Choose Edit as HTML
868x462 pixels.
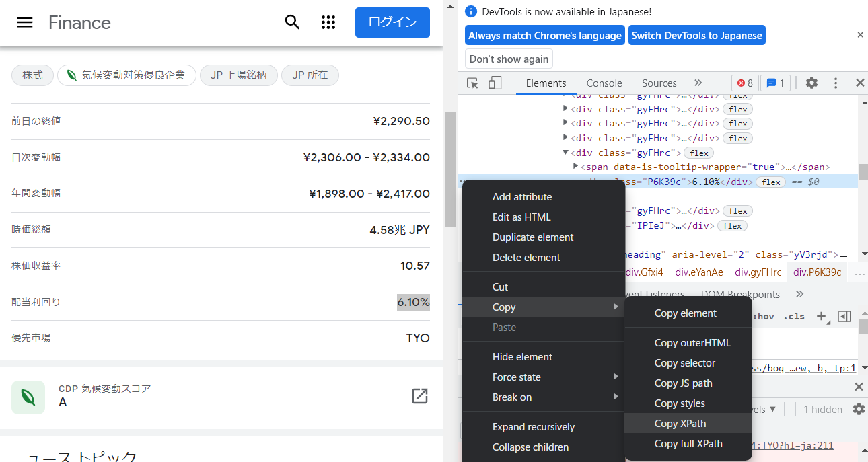521,217
